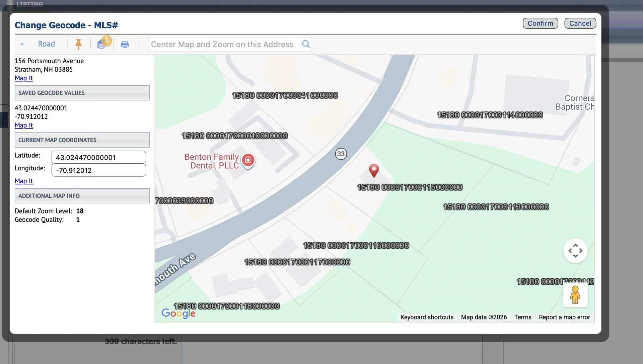
Task: Click into the Latitude input field
Action: 99,157
